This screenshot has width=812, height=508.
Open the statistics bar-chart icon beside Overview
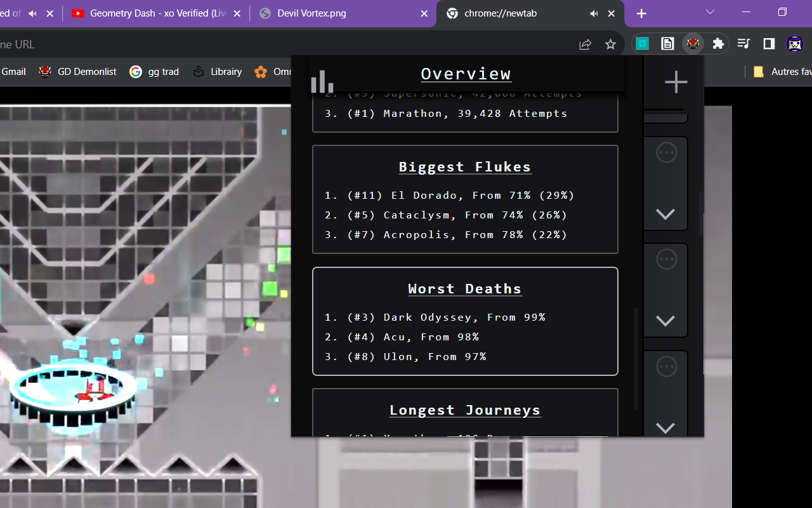(322, 81)
